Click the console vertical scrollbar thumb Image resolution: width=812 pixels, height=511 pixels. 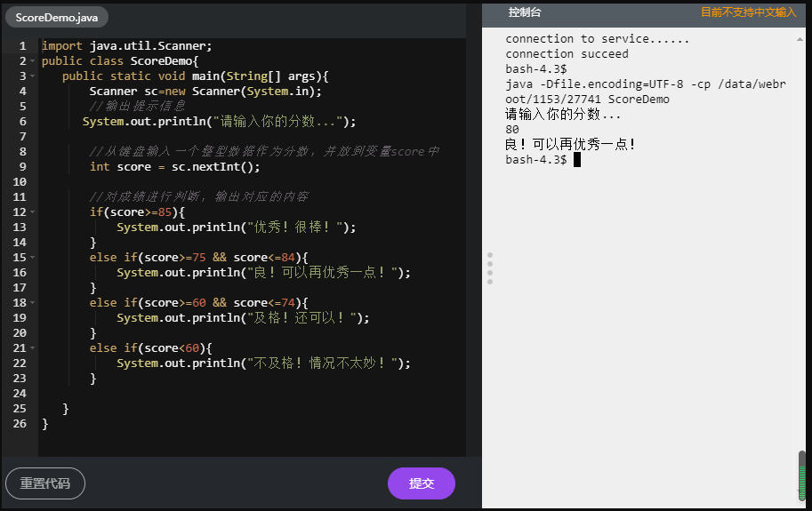pyautogui.click(x=801, y=475)
